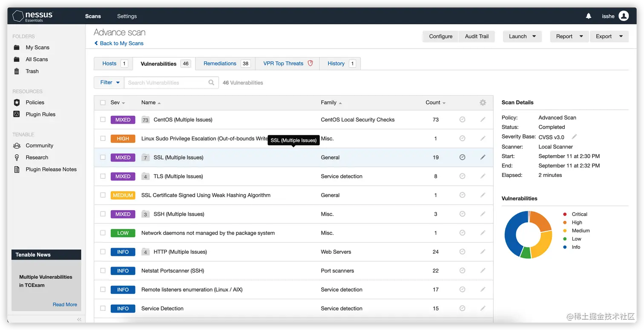
Task: Open the Scans top menu
Action: 93,16
